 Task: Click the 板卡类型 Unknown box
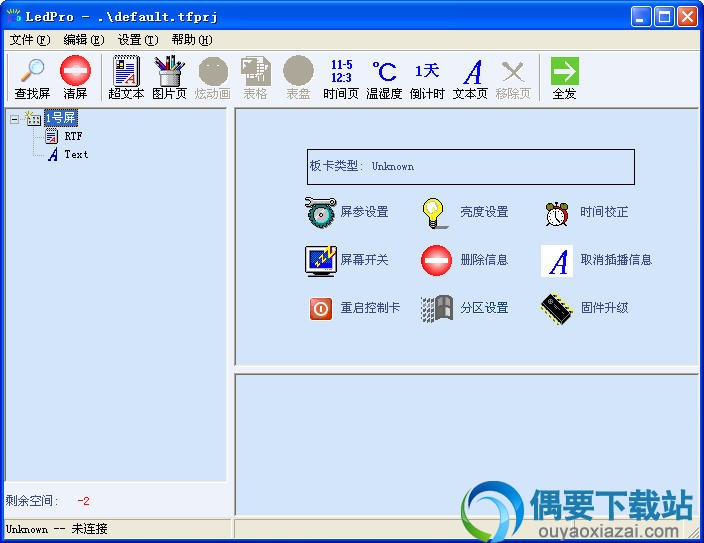[471, 167]
